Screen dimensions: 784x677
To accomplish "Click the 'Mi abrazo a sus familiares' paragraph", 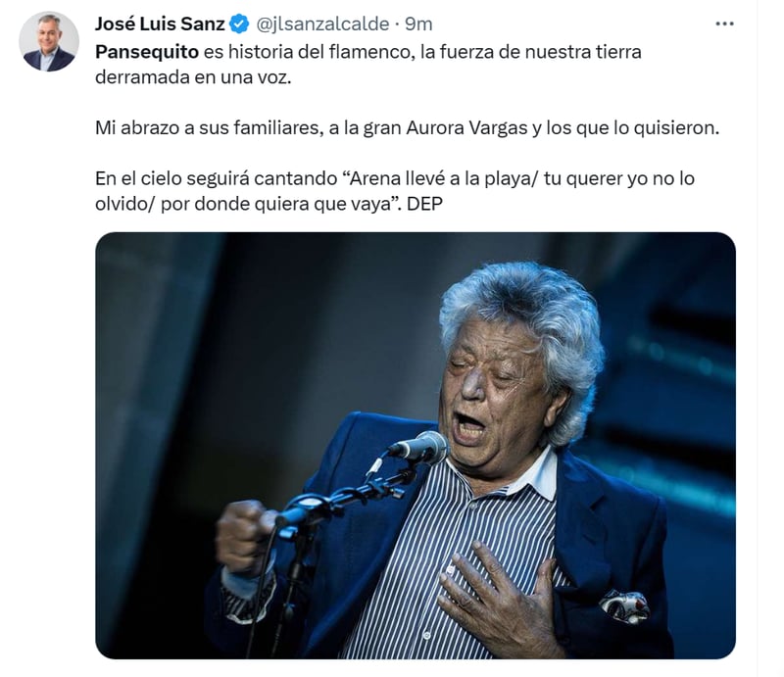I will pos(407,128).
